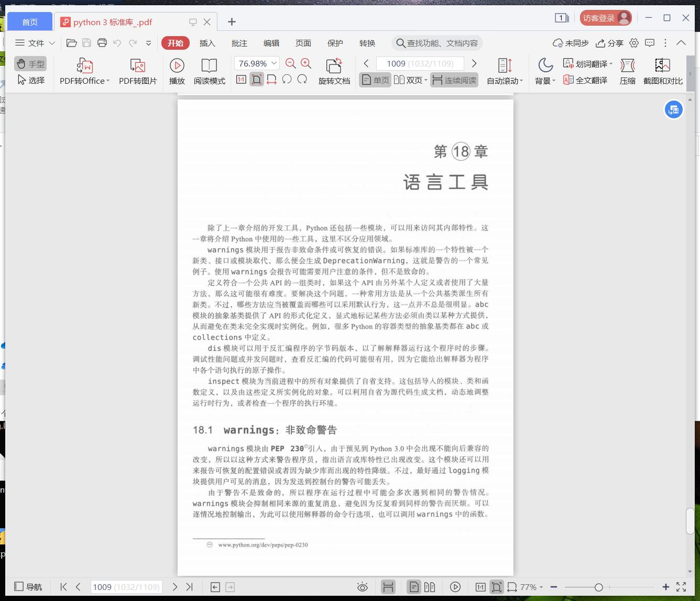Jump to last page in status bar
The height and width of the screenshot is (601, 700).
click(x=190, y=587)
